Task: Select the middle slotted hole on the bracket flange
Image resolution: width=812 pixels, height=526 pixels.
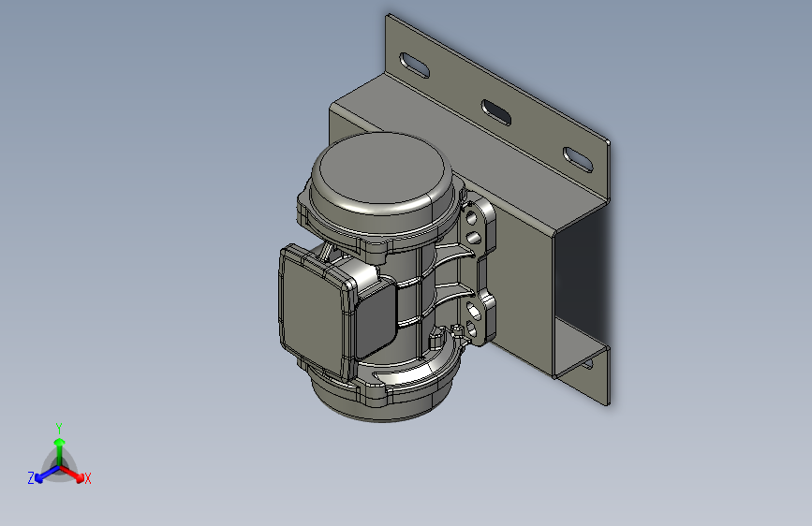Action: (x=496, y=112)
